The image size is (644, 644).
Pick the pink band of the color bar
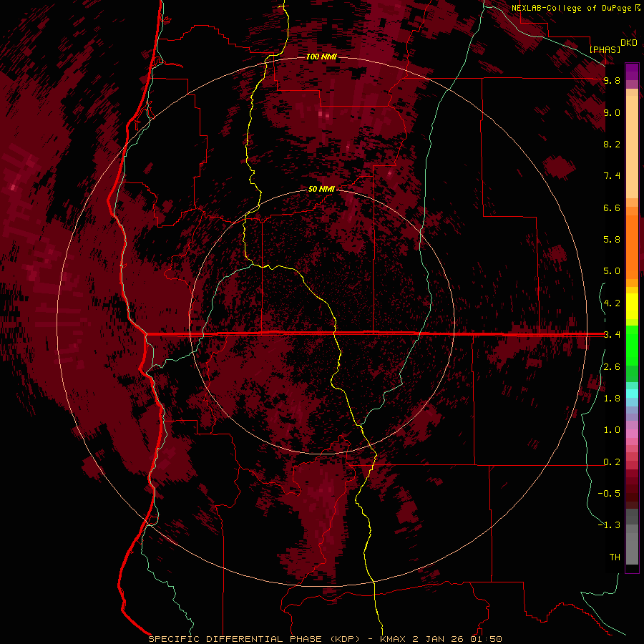632,434
